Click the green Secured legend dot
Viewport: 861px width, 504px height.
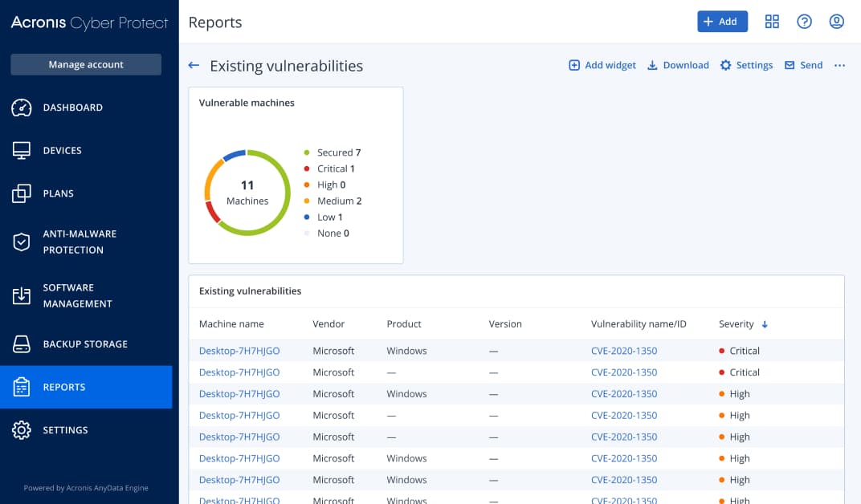coord(307,152)
